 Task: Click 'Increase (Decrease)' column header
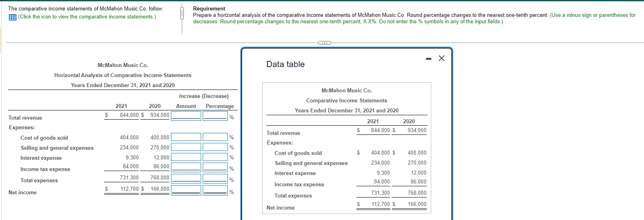coord(204,96)
